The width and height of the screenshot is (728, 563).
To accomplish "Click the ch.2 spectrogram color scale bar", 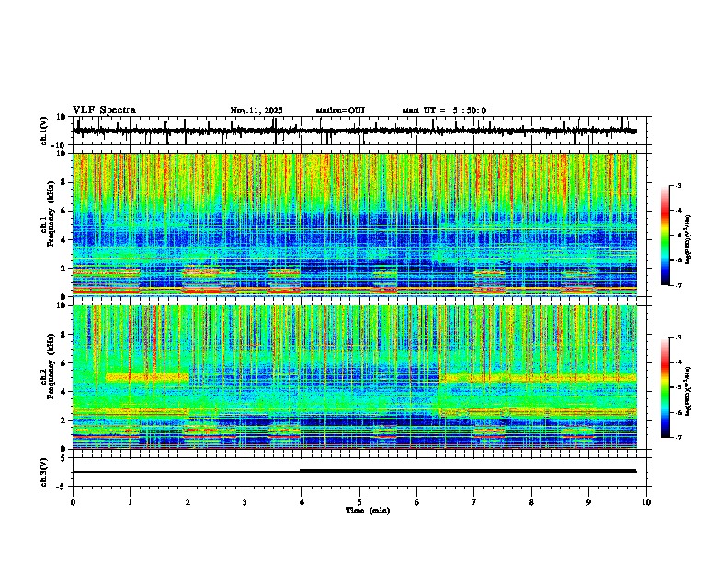I will coord(665,387).
